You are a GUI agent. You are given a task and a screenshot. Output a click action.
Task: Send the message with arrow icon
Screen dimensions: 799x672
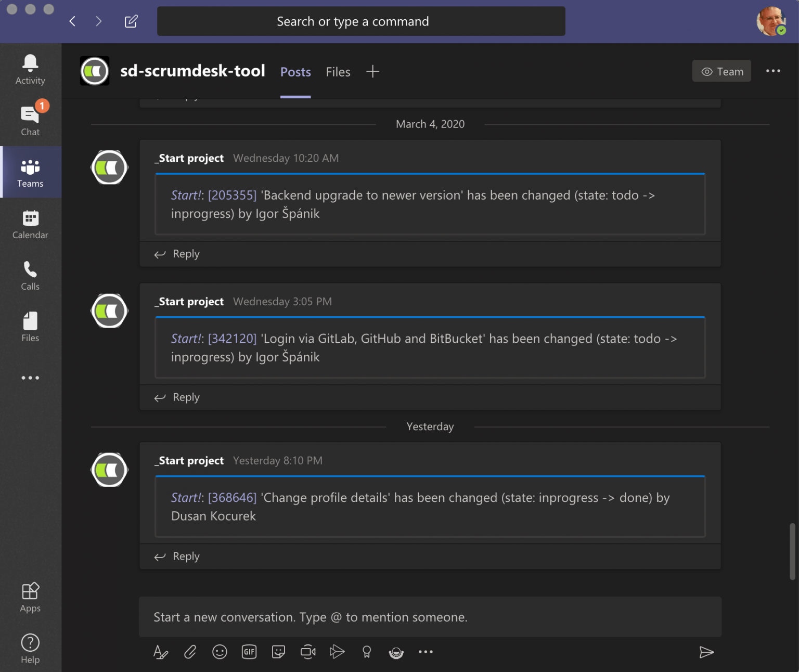706,652
